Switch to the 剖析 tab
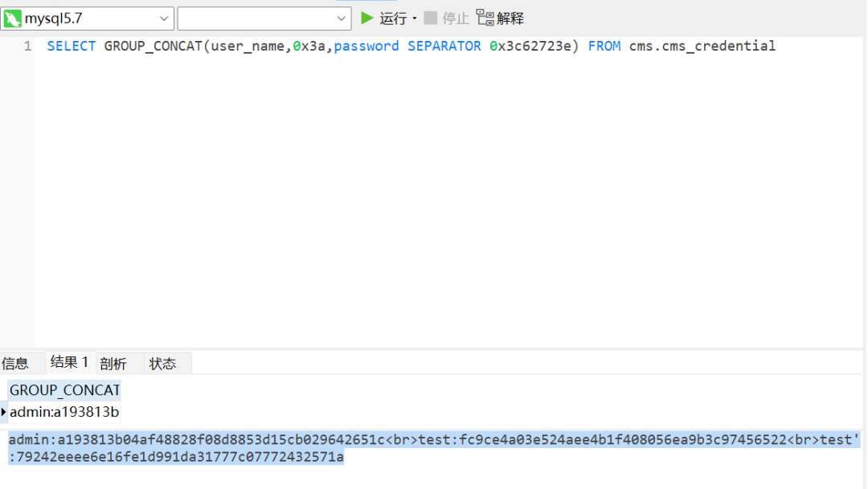This screenshot has width=868, height=489. click(x=113, y=364)
